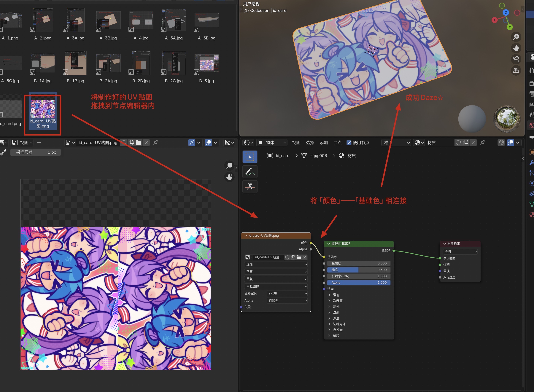The image size is (534, 392).
Task: Click 平面.003 in the breadcrumb path
Action: click(318, 156)
